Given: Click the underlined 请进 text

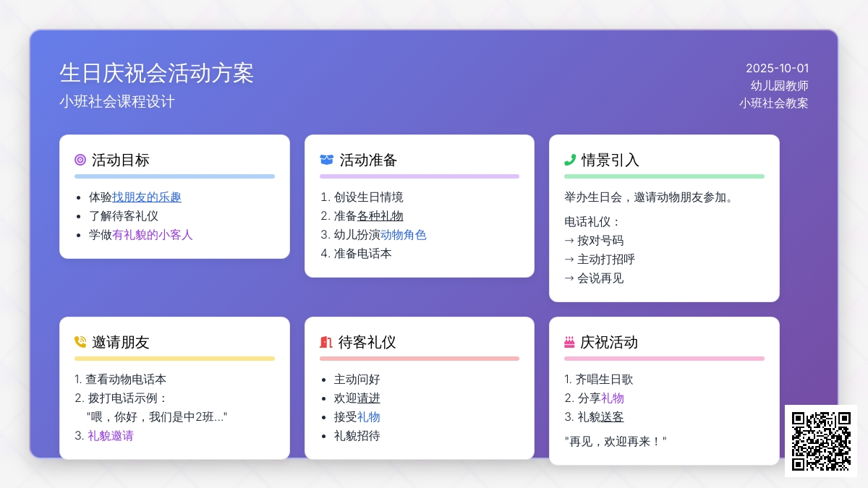Looking at the screenshot, I should (368, 398).
